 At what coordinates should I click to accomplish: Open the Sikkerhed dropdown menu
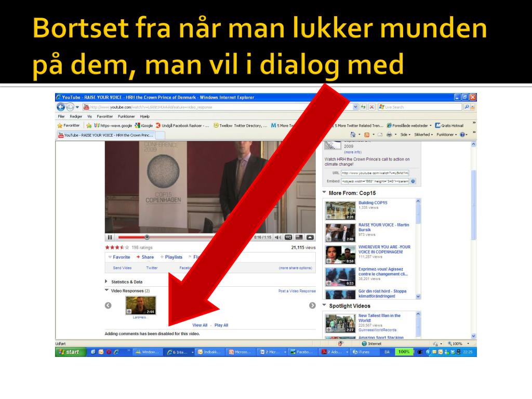(423, 135)
